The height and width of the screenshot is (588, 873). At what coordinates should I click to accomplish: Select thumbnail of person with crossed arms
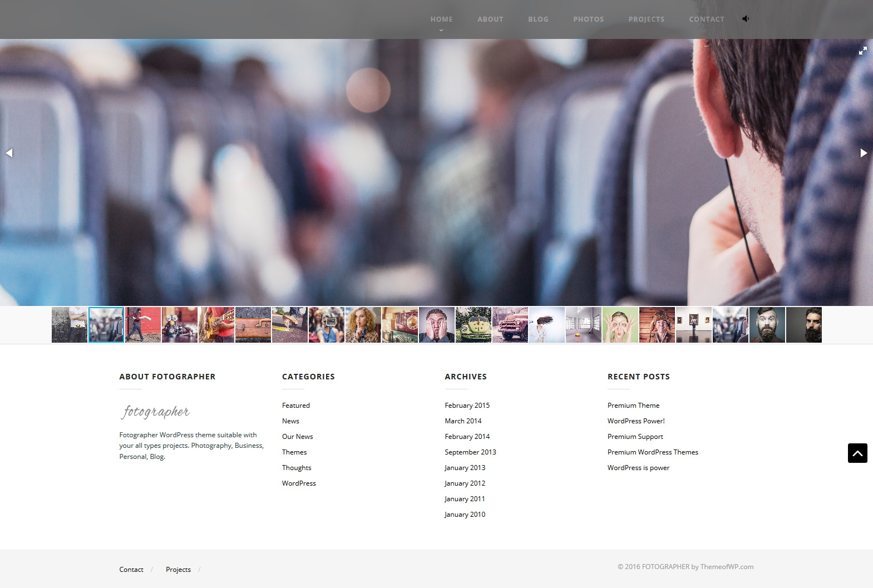tap(70, 325)
